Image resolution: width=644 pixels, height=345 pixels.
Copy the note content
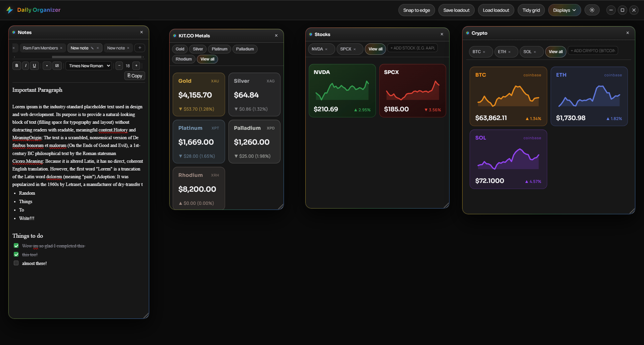point(135,76)
